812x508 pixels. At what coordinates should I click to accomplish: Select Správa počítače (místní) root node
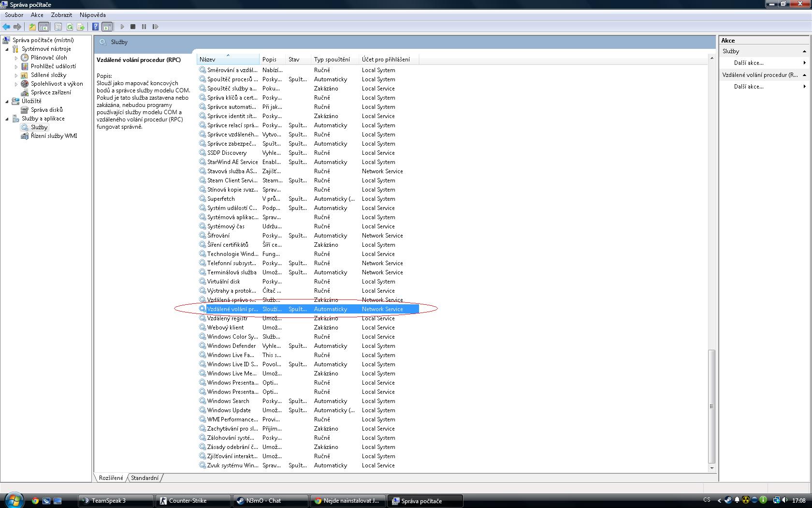43,40
